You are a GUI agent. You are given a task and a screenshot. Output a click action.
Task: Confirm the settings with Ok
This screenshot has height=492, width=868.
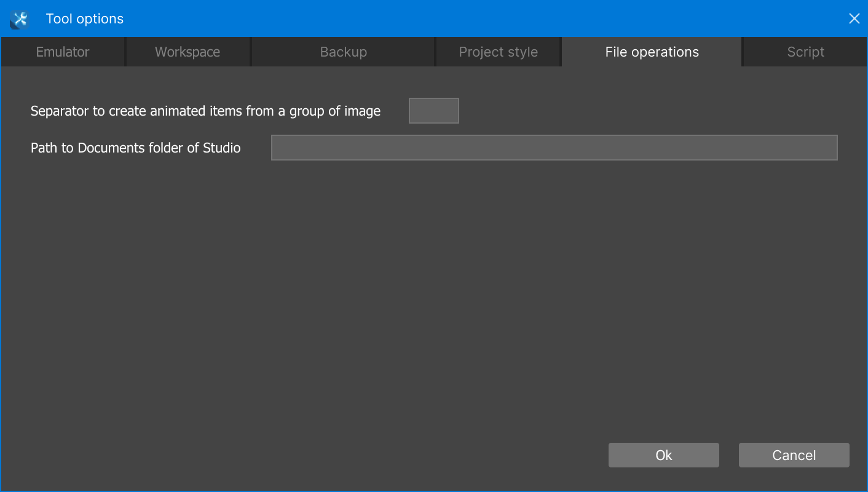pyautogui.click(x=663, y=455)
